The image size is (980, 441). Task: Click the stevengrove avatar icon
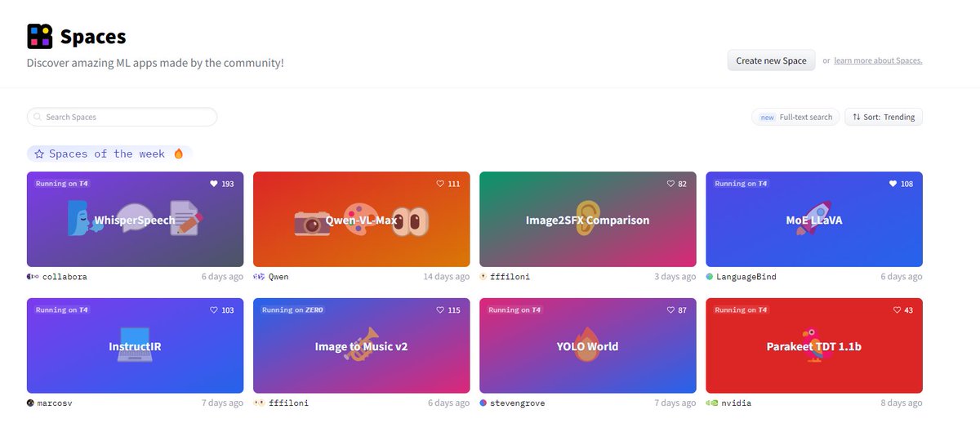coord(483,403)
